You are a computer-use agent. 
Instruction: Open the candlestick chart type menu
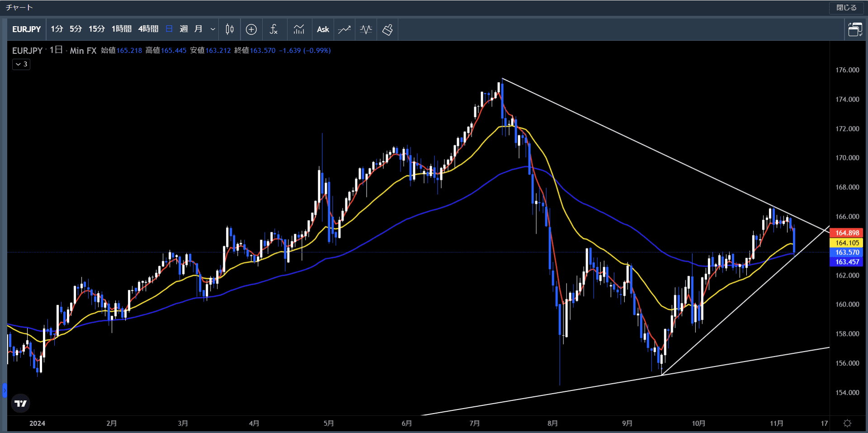click(x=230, y=29)
